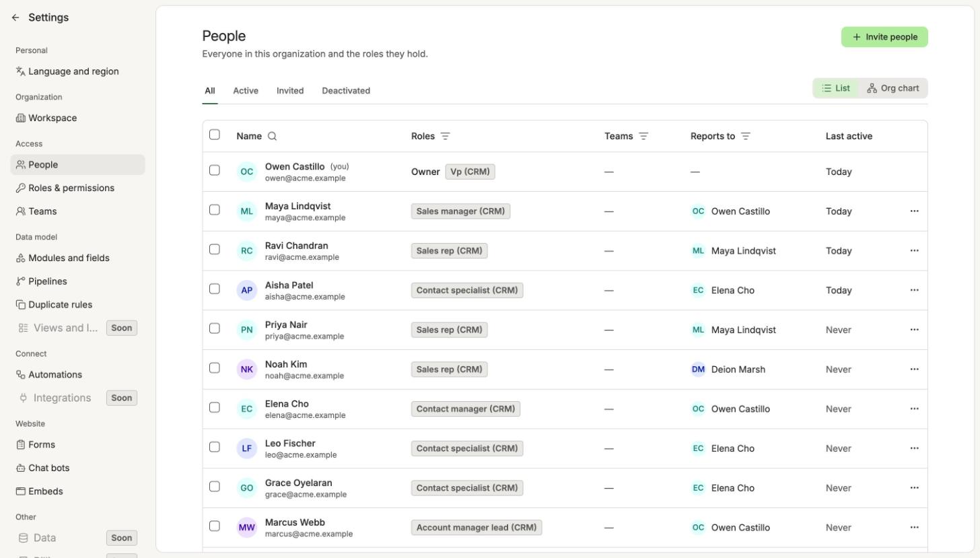Switch to the Active tab
The height and width of the screenshot is (558, 980).
tap(246, 91)
